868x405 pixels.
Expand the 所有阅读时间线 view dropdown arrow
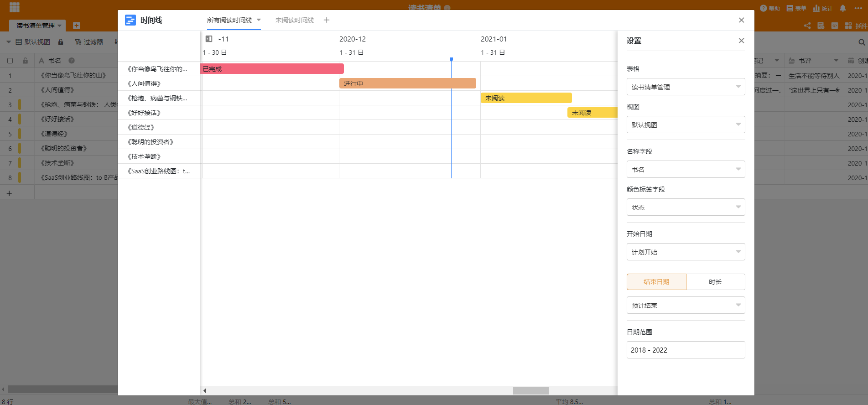259,20
